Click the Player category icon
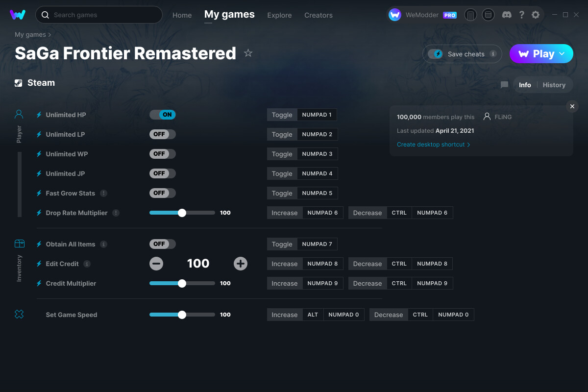 [x=19, y=115]
